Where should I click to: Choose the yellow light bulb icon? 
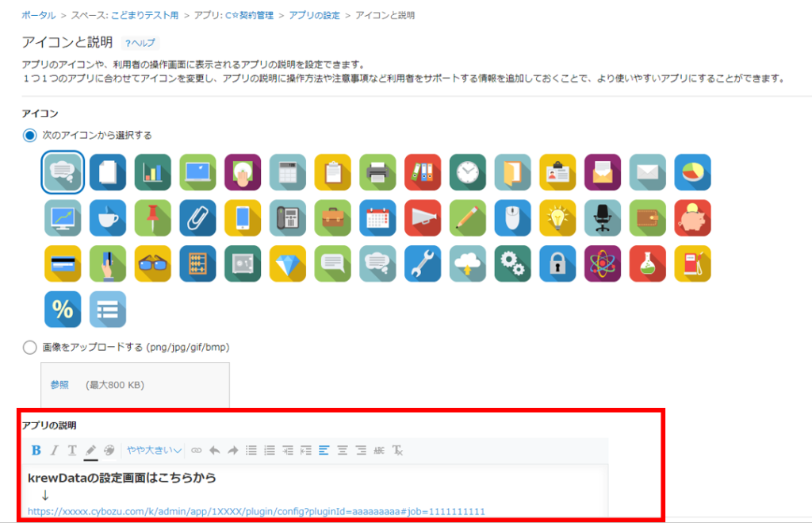point(557,217)
